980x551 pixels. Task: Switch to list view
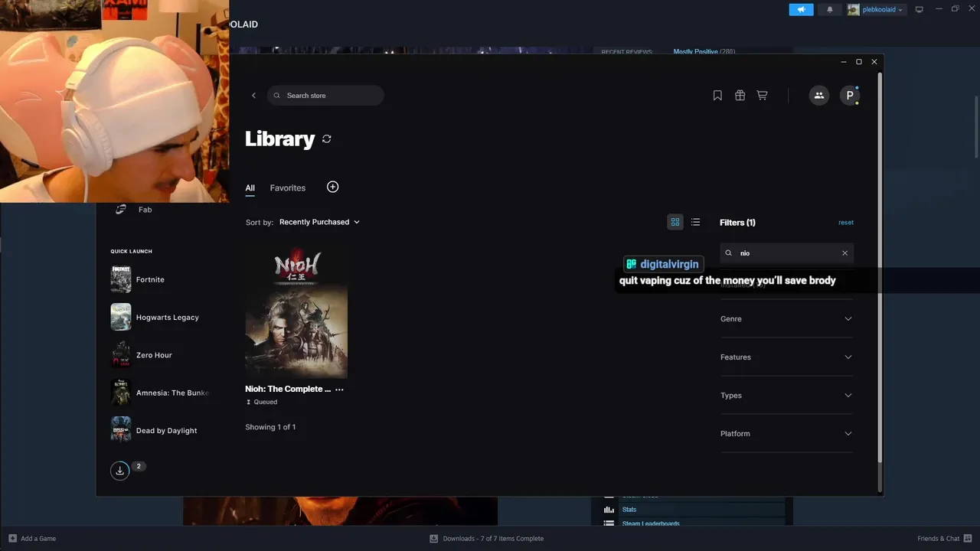point(695,222)
